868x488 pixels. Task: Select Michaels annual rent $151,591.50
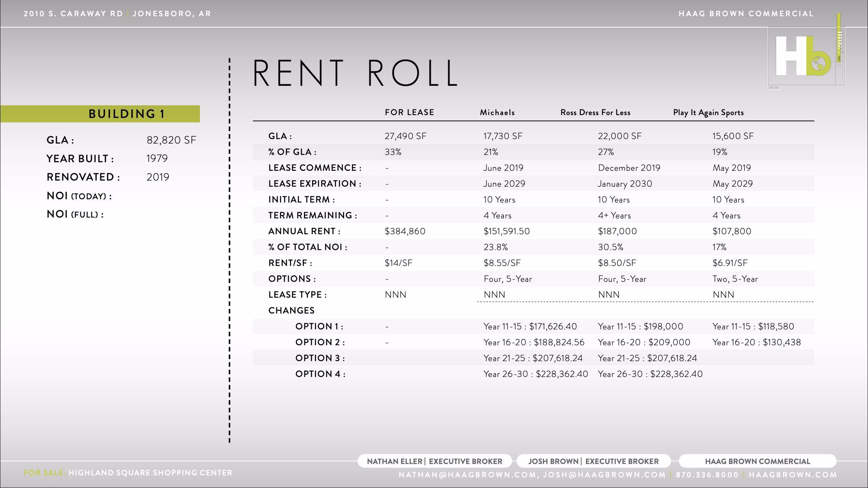pyautogui.click(x=506, y=231)
